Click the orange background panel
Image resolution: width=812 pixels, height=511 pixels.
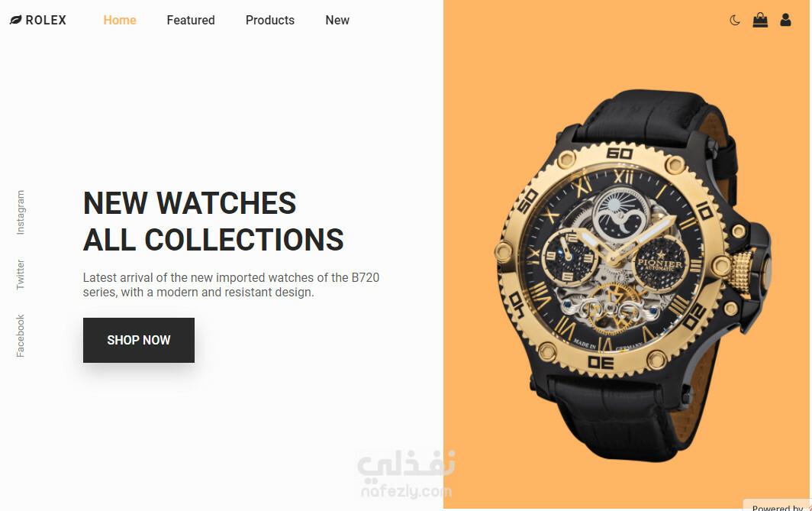tap(627, 254)
